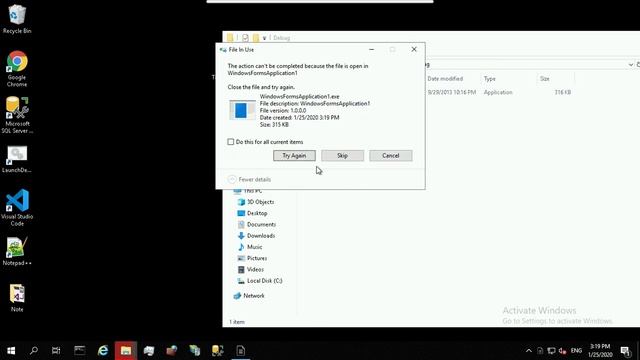Screen dimensions: 640x360
Task: Open Videos in Explorer navigation pane
Action: pos(251,269)
